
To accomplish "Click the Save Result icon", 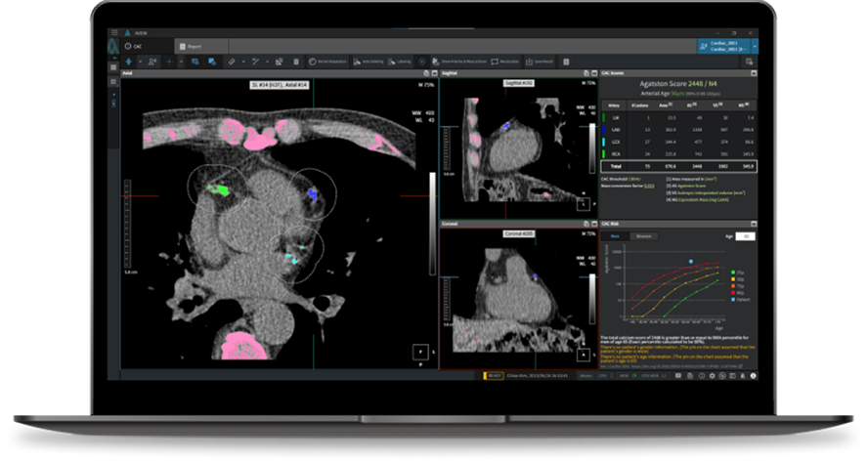I will click(x=531, y=62).
